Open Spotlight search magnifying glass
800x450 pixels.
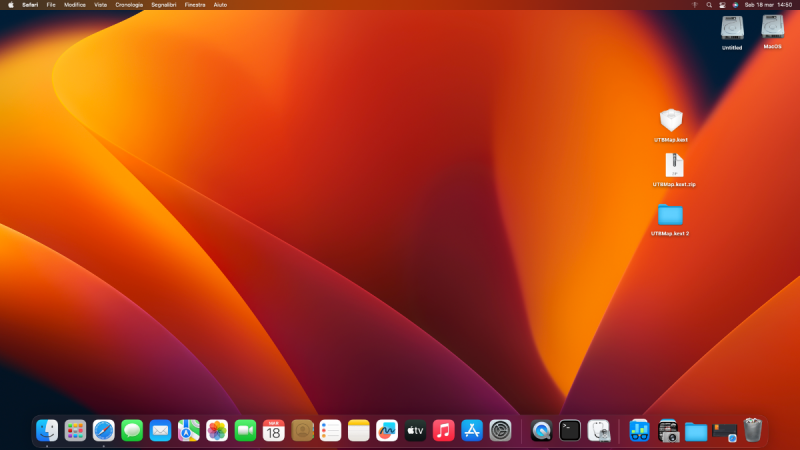tap(709, 5)
